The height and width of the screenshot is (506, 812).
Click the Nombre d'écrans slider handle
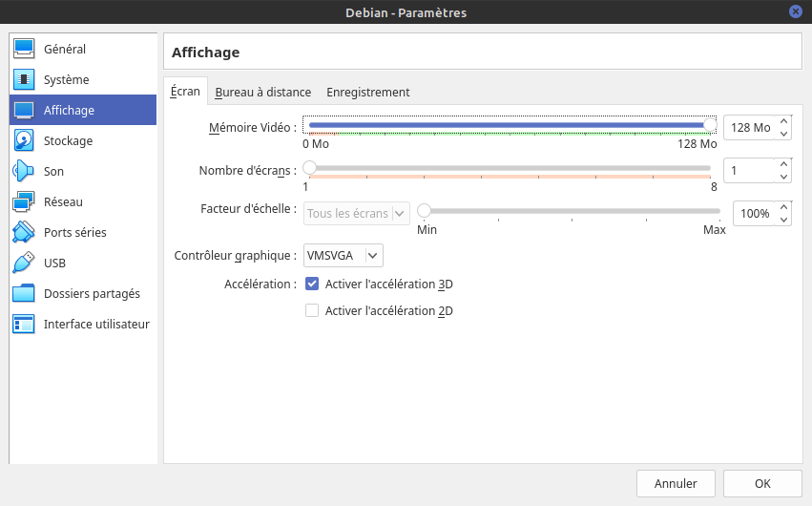click(x=310, y=168)
